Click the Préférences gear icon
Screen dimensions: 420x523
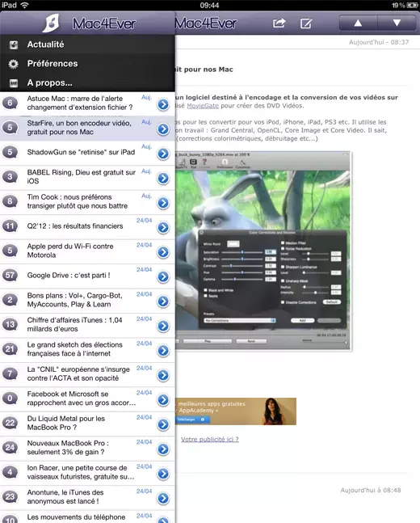coord(14,64)
